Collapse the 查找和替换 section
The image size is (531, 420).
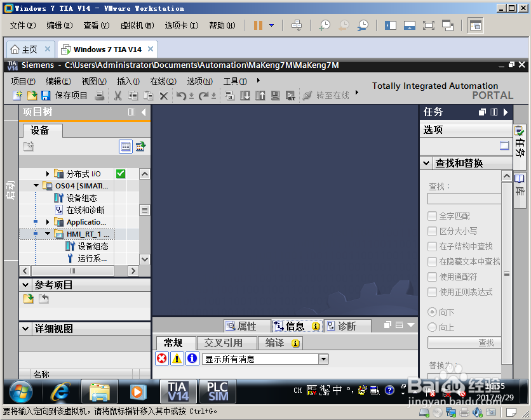click(x=426, y=163)
